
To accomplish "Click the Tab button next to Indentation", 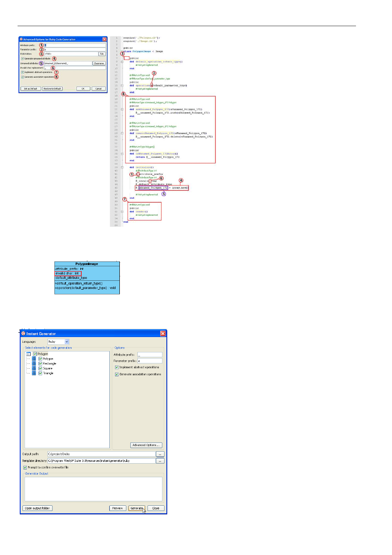I will (101, 54).
